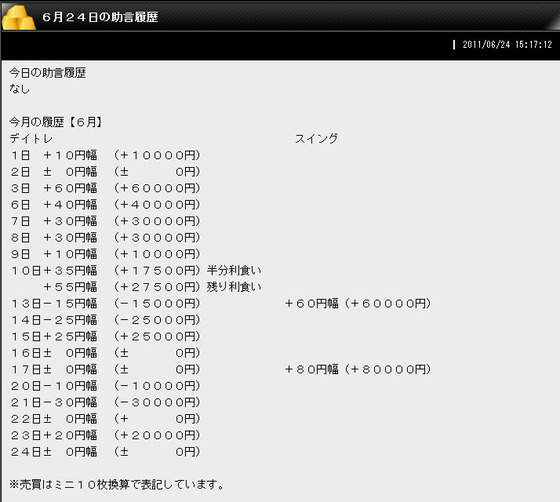This screenshot has height=502, width=560.
Task: Select the 21日 −30円幅 row
Action: pyautogui.click(x=105, y=402)
